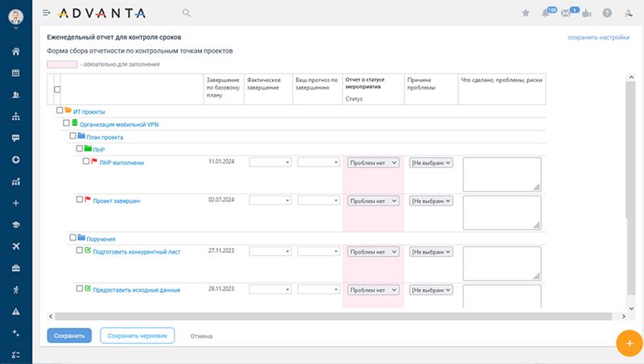Open Причина проблемы dropdown for Проект завершен
The height and width of the screenshot is (364, 644).
click(x=431, y=200)
